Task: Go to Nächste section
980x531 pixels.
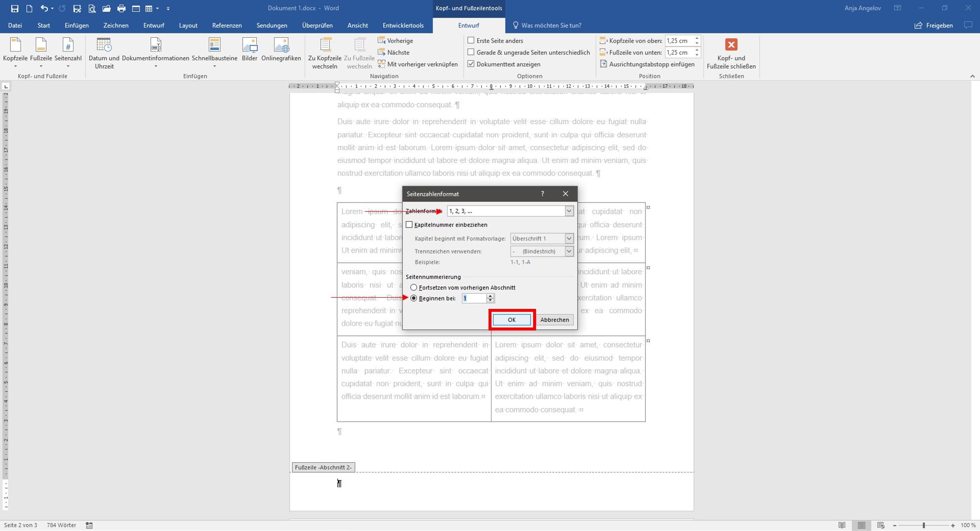Action: pyautogui.click(x=393, y=52)
